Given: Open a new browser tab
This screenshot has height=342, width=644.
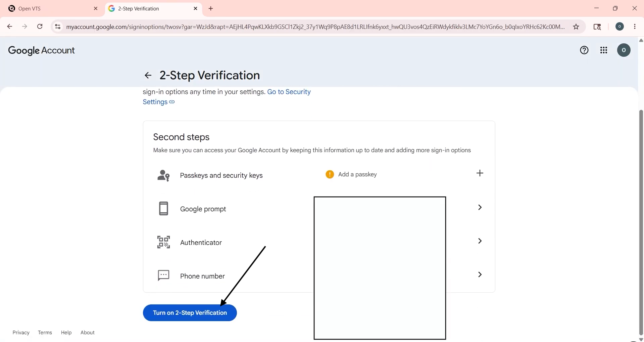Looking at the screenshot, I should click(x=211, y=9).
